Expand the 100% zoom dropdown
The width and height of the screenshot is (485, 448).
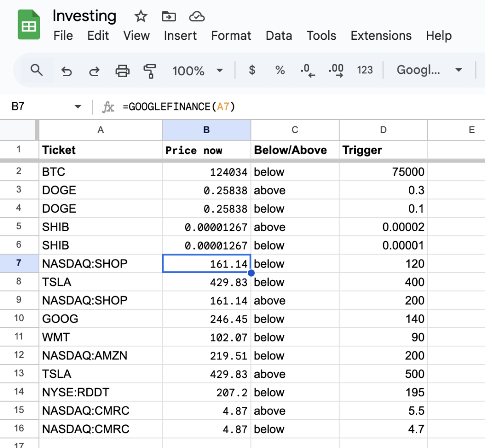[219, 71]
